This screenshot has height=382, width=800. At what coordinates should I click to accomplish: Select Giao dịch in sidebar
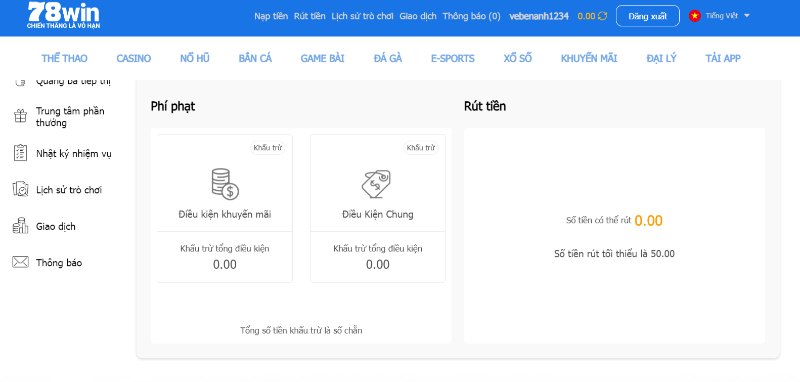tap(56, 226)
